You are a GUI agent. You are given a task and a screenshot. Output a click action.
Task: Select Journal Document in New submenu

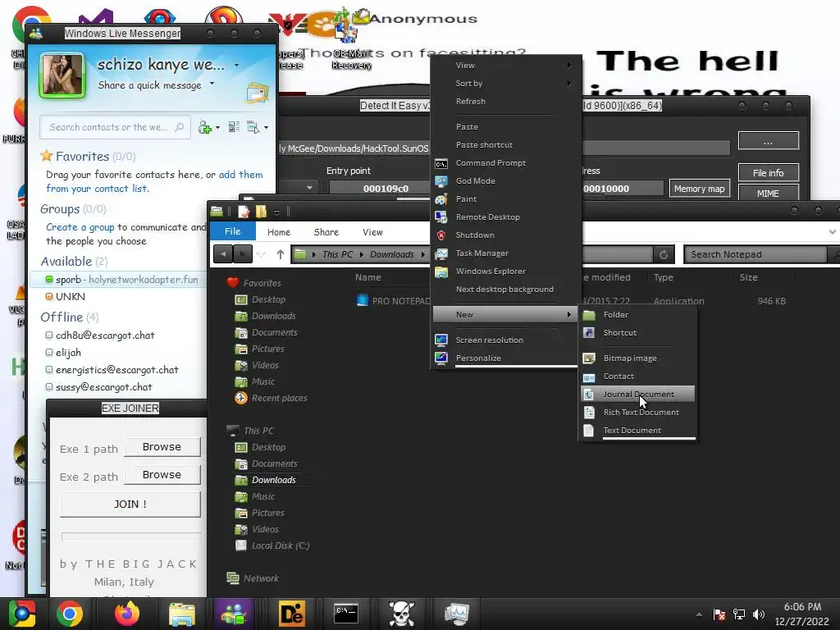pyautogui.click(x=637, y=395)
